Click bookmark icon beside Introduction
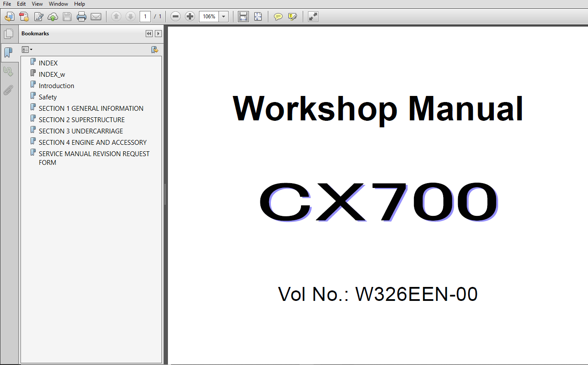Viewport: 588px width, 365px height. point(33,85)
